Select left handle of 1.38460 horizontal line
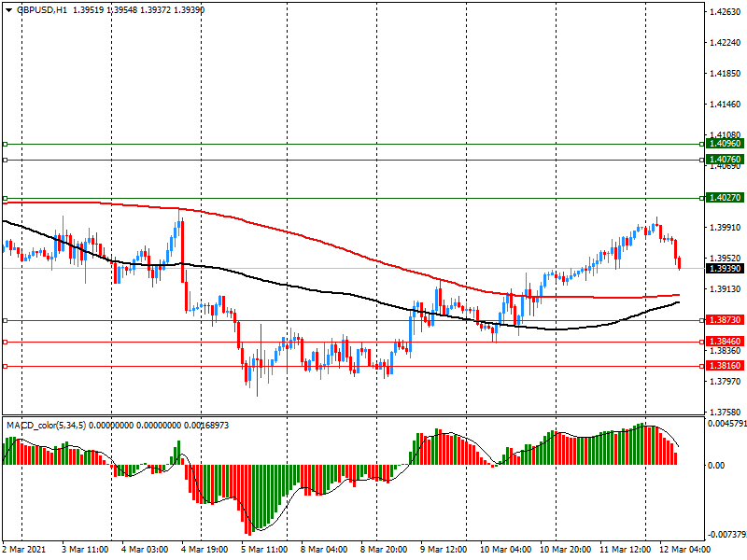Screen dimensions: 747x560 [6, 342]
